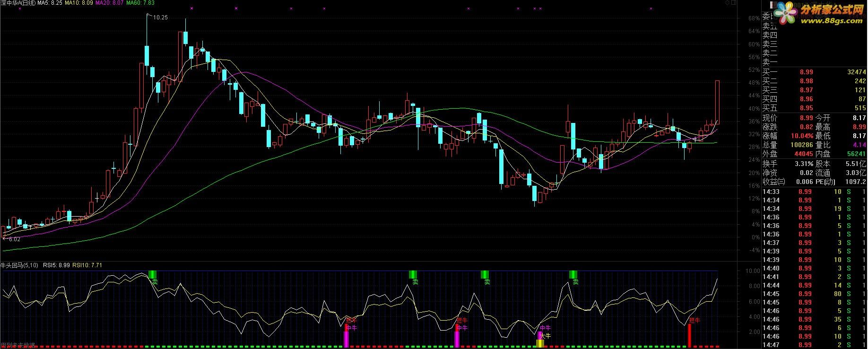868x349 pixels.
Task: Click the 68% label on the price axis
Action: pyautogui.click(x=754, y=18)
